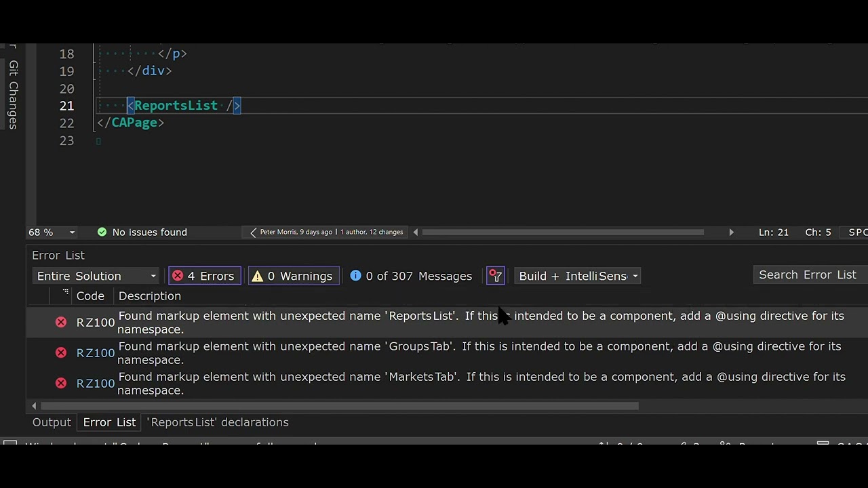Open the RZ100 code link for ReportsList
Screen dimensions: 868x488
96,323
